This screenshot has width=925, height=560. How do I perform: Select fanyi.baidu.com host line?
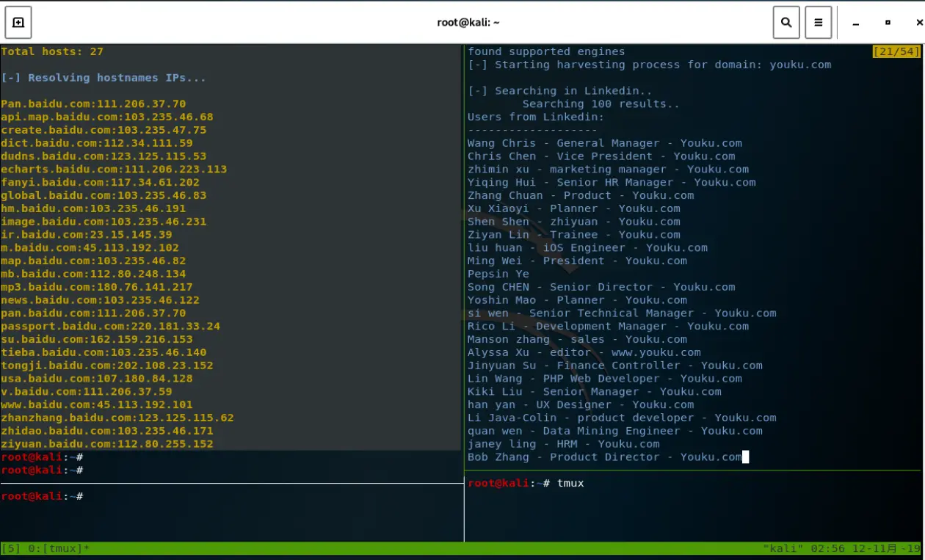pyautogui.click(x=100, y=182)
